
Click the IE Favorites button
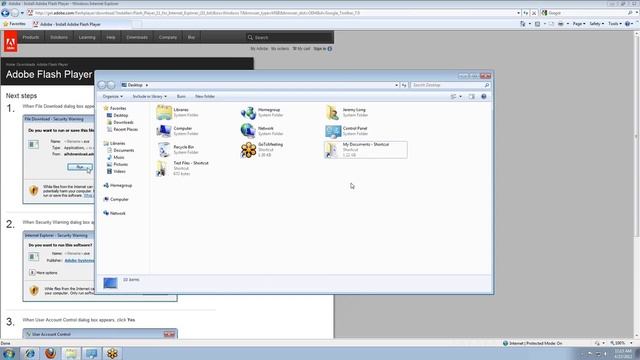point(14,24)
